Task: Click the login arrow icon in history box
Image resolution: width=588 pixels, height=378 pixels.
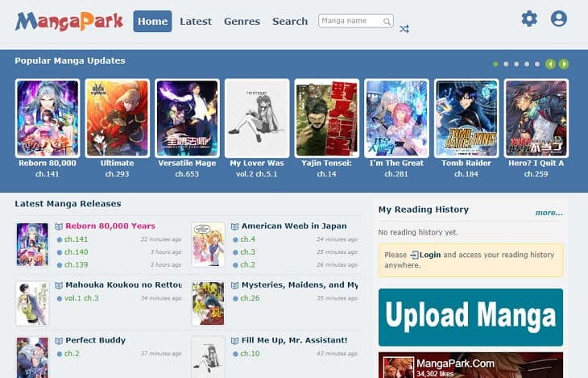Action: (x=414, y=255)
